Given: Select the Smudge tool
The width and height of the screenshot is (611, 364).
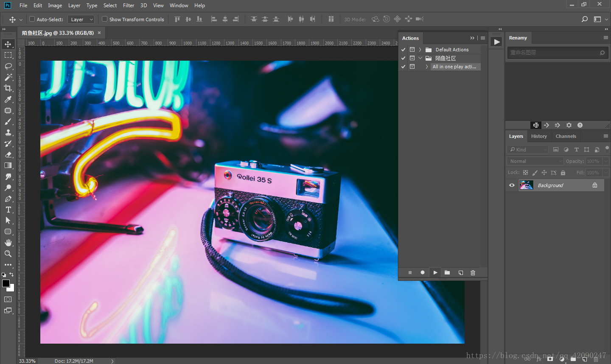Looking at the screenshot, I should tap(8, 176).
